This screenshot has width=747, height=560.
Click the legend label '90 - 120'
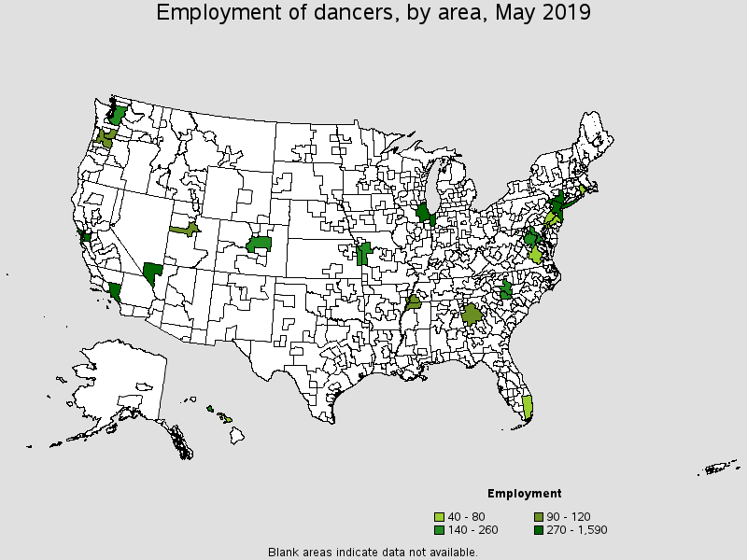(569, 517)
